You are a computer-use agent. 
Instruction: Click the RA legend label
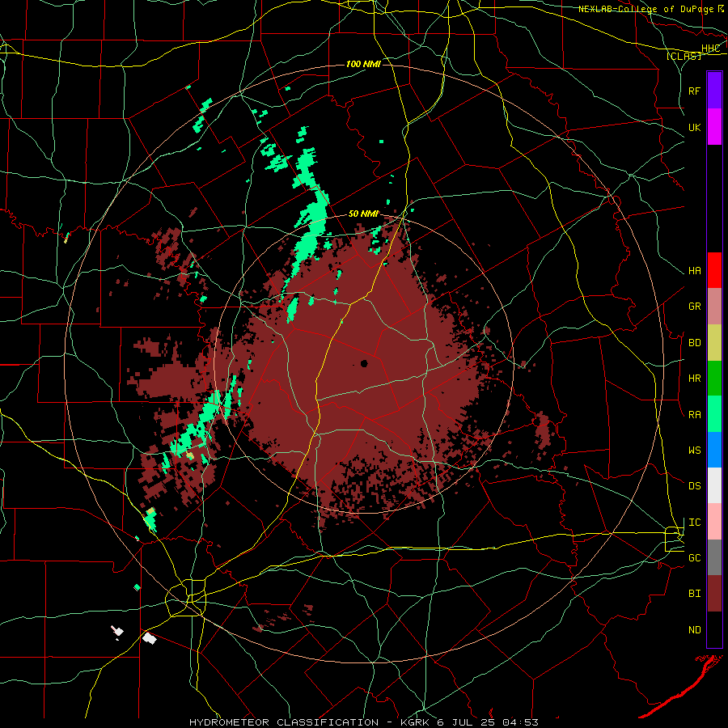click(695, 415)
